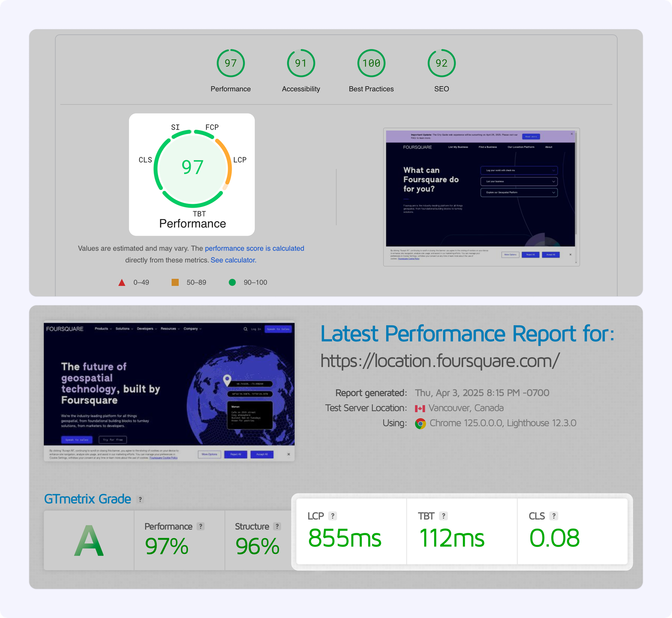Click the red triangle 0–49 legend icon

coord(122,282)
